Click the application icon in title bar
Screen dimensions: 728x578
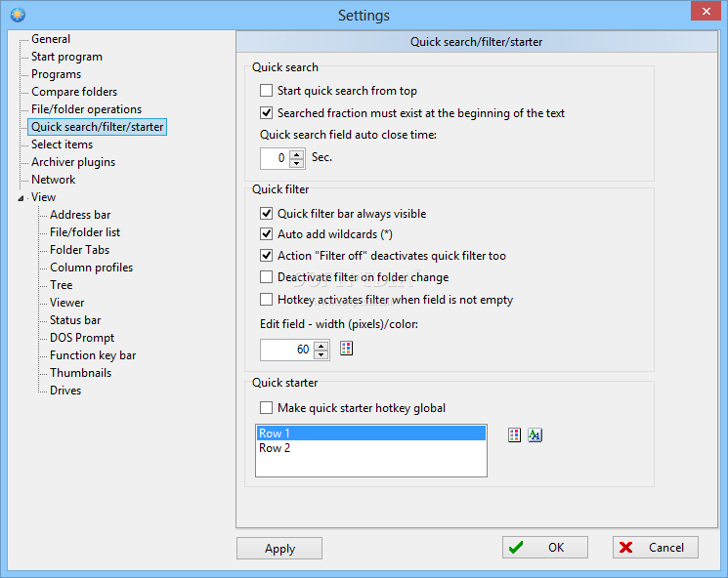point(18,15)
